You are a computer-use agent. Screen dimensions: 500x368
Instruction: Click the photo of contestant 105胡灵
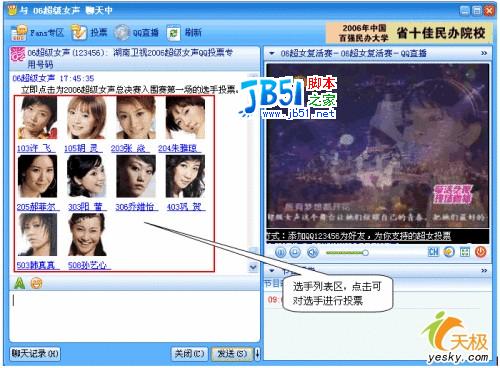(x=86, y=117)
